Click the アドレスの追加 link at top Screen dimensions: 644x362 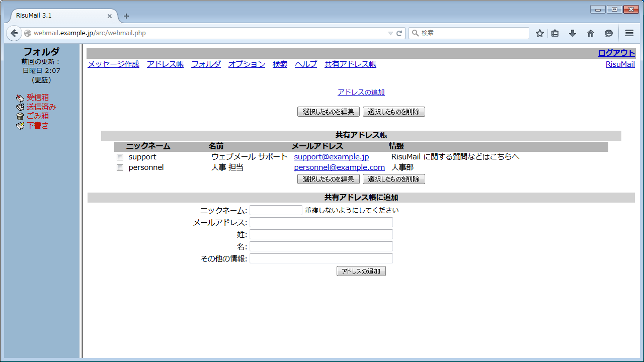[x=361, y=92]
